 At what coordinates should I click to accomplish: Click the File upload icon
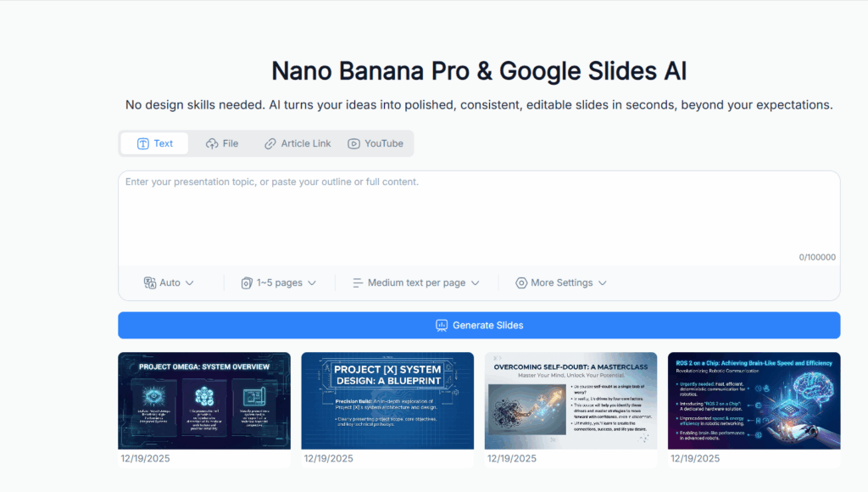pos(210,143)
